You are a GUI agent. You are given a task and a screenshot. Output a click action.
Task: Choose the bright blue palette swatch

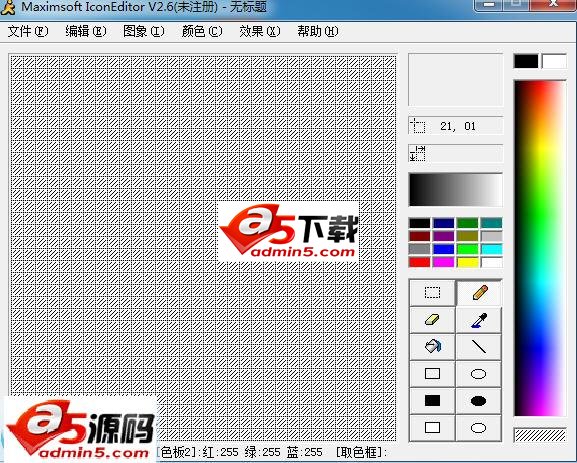[443, 249]
